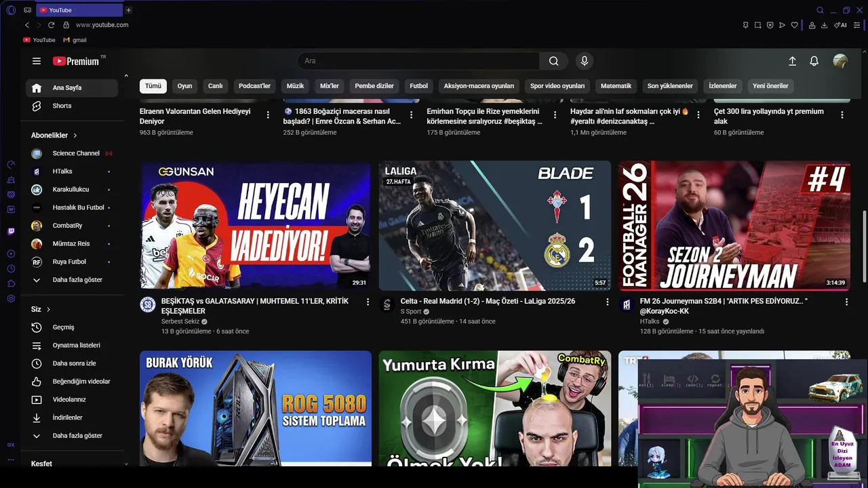Screen dimensions: 868x488
Task: Click the Opera GX logo menu
Action: click(x=11, y=10)
